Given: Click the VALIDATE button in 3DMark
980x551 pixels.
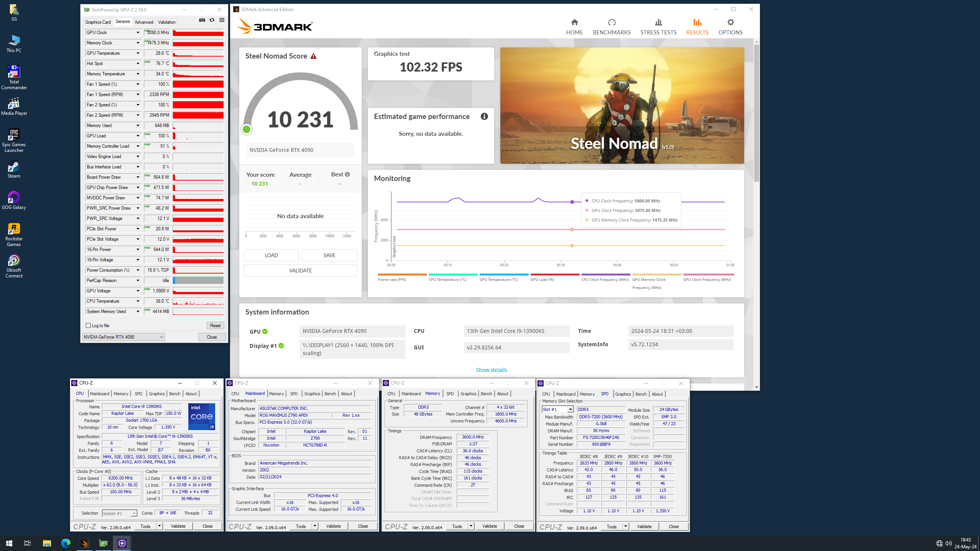Looking at the screenshot, I should point(301,271).
